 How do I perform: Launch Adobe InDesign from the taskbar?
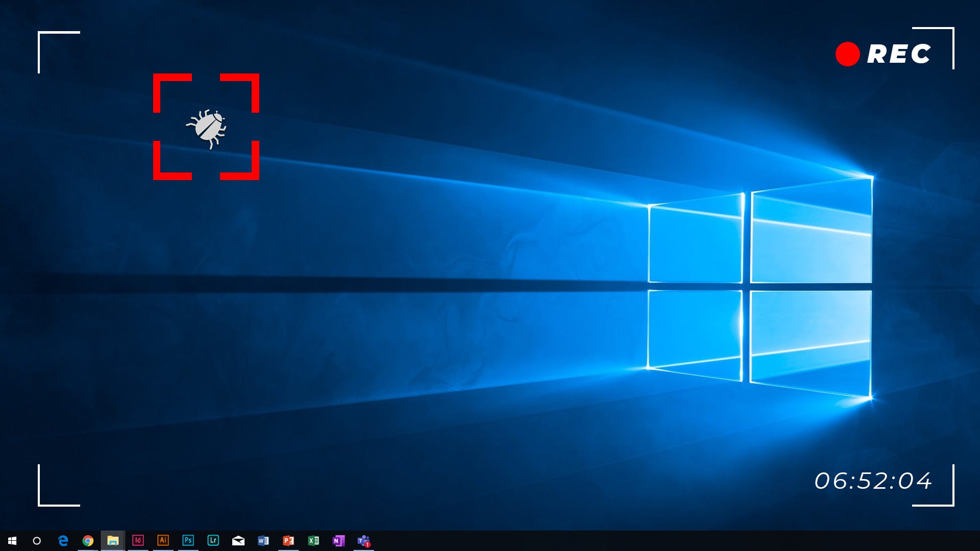point(138,540)
